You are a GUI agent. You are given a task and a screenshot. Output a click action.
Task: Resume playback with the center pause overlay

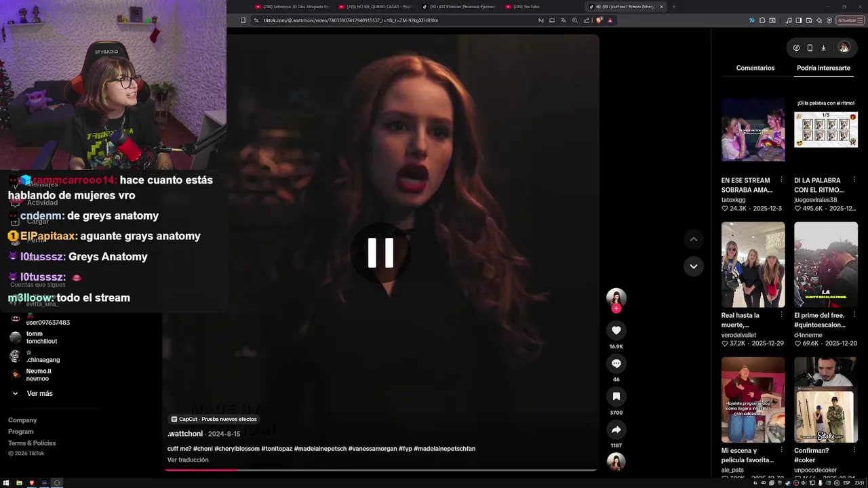point(380,253)
